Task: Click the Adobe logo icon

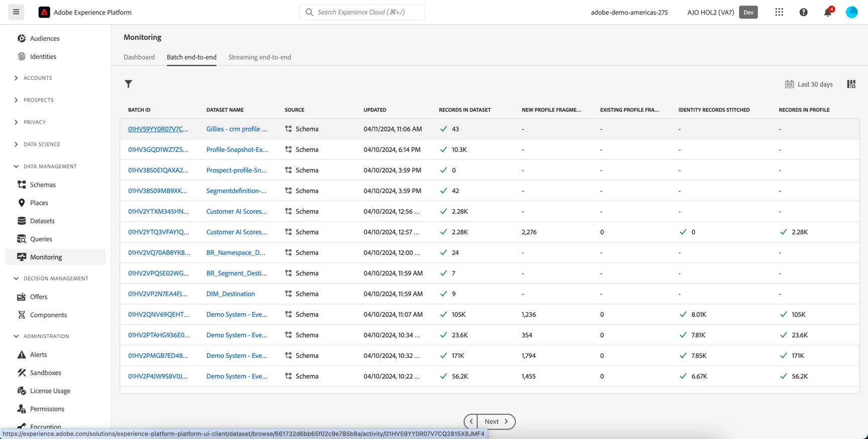Action: (44, 12)
